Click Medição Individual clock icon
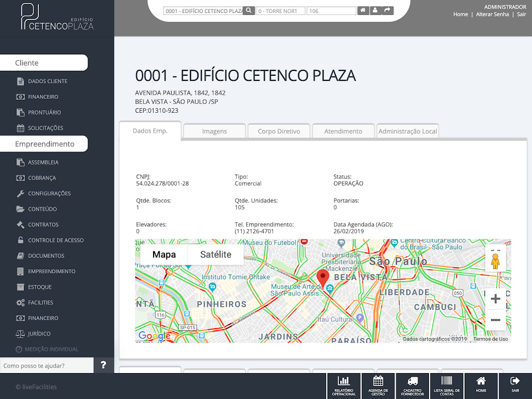This screenshot has height=399, width=532. coord(19,349)
